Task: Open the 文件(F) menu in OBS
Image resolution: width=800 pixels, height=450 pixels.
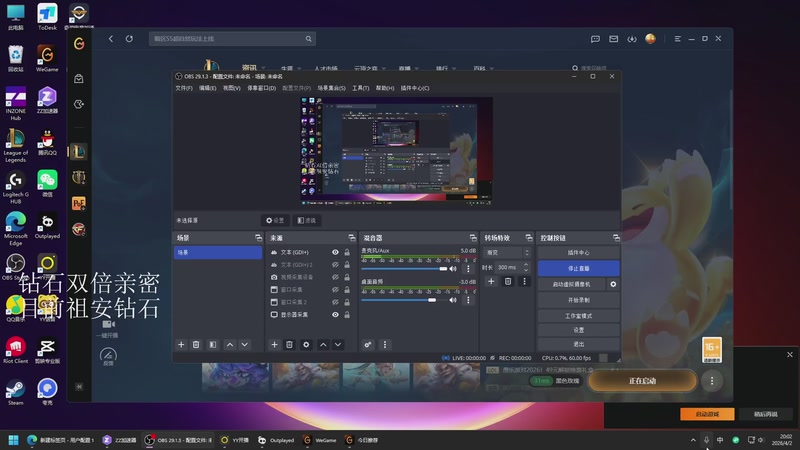Action: click(184, 88)
